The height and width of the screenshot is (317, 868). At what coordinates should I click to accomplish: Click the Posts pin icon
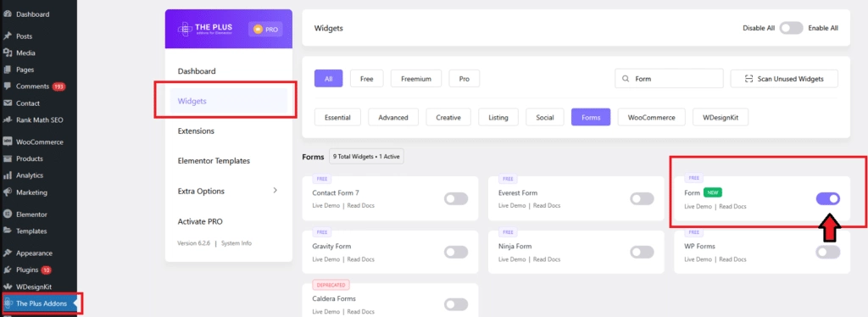8,36
